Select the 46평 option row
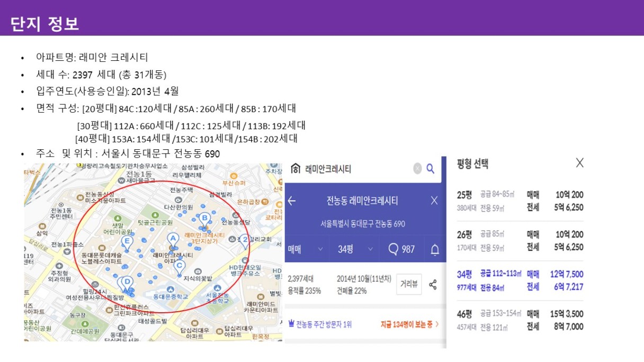The width and height of the screenshot is (644, 362). pos(520,320)
